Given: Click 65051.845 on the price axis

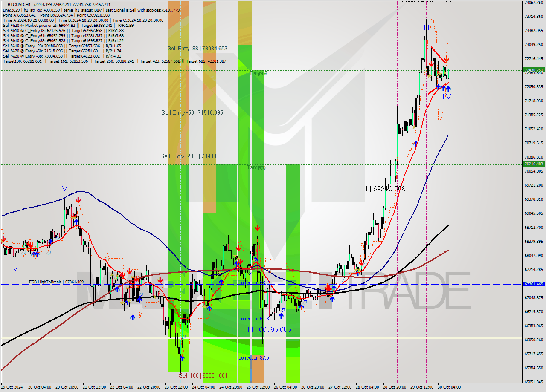Looking at the screenshot, I should [534, 382].
